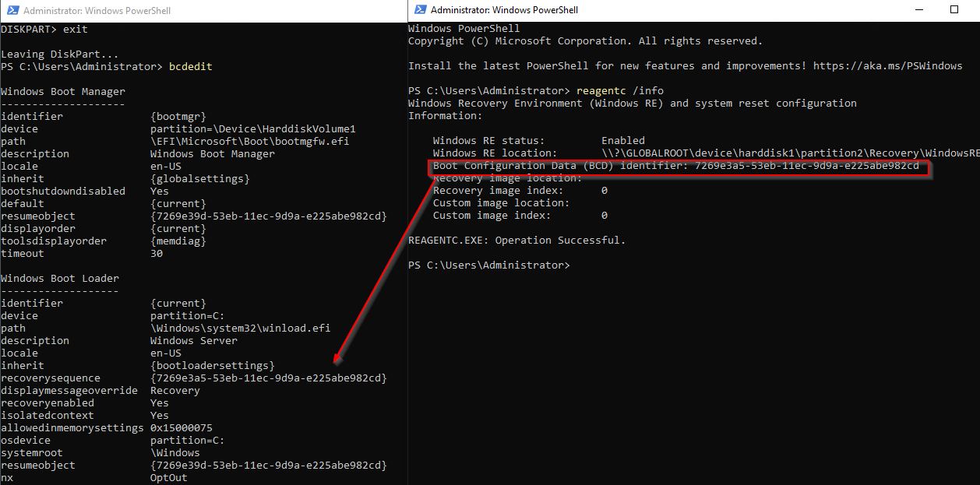980x485 pixels.
Task: Click the bootshutdowndisabled 'Yes' value
Action: click(160, 192)
